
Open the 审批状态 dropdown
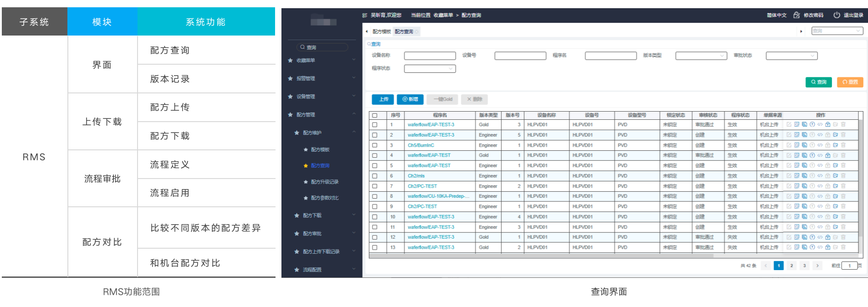(x=791, y=56)
